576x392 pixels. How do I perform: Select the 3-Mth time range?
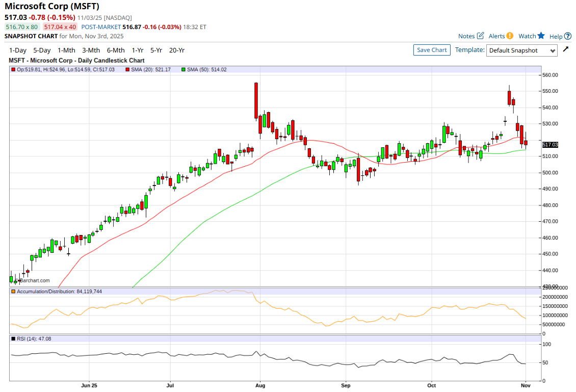click(91, 50)
